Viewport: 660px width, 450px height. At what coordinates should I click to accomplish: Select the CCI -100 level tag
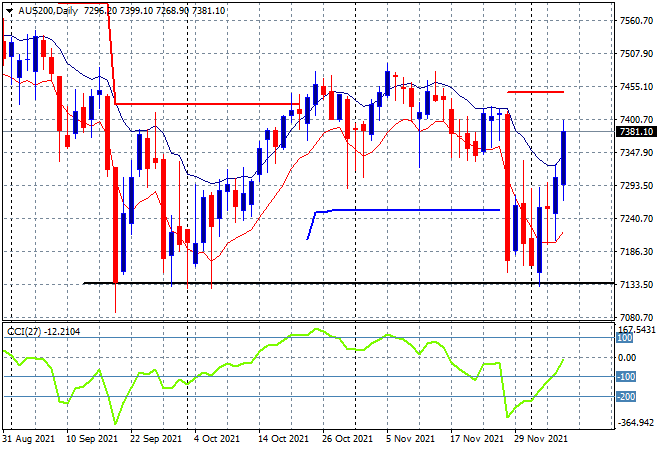click(626, 377)
